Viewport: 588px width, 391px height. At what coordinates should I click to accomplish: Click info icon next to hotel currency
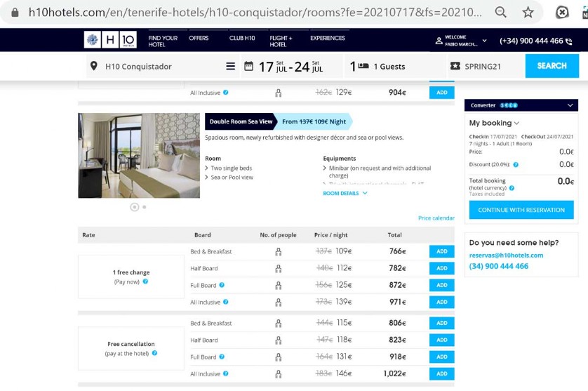pos(512,188)
